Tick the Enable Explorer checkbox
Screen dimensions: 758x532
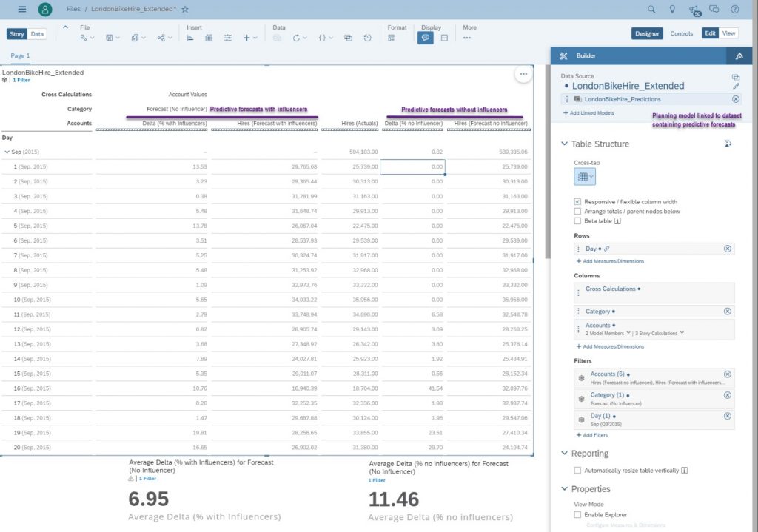click(x=577, y=514)
